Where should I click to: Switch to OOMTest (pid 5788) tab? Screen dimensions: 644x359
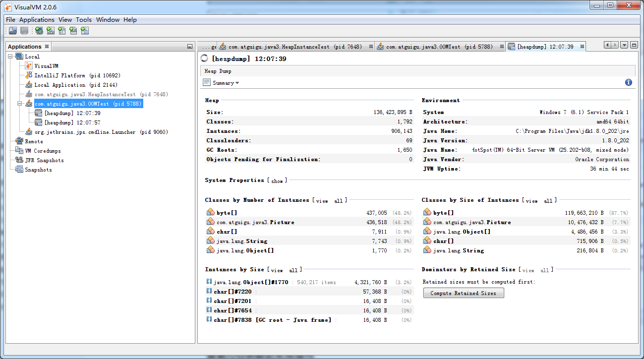click(440, 47)
